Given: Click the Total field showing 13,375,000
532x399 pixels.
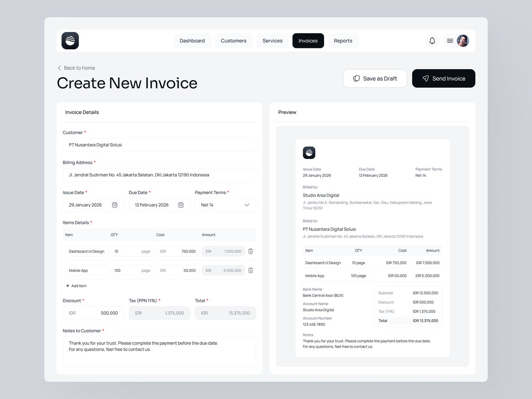Looking at the screenshot, I should pos(226,313).
